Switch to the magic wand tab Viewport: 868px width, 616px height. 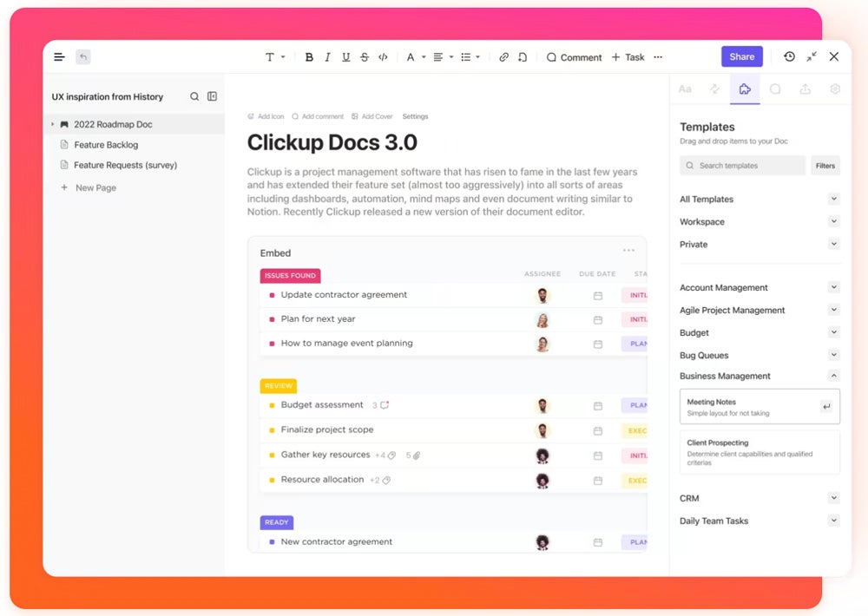pyautogui.click(x=714, y=89)
